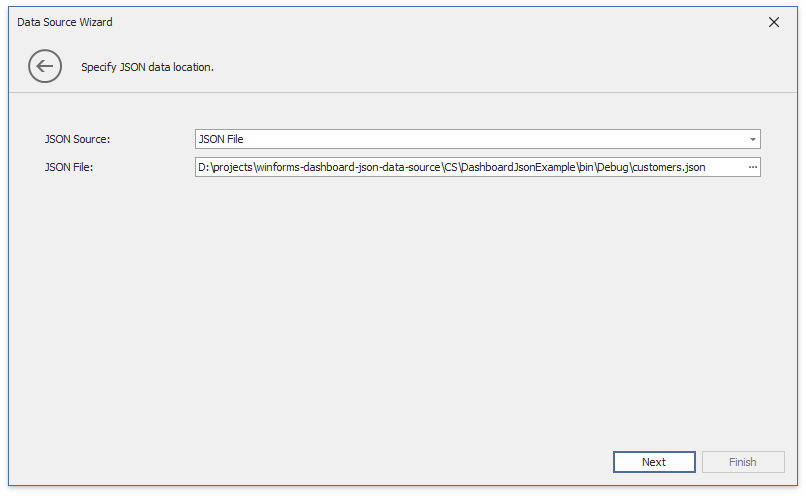Click the Next button

click(654, 462)
